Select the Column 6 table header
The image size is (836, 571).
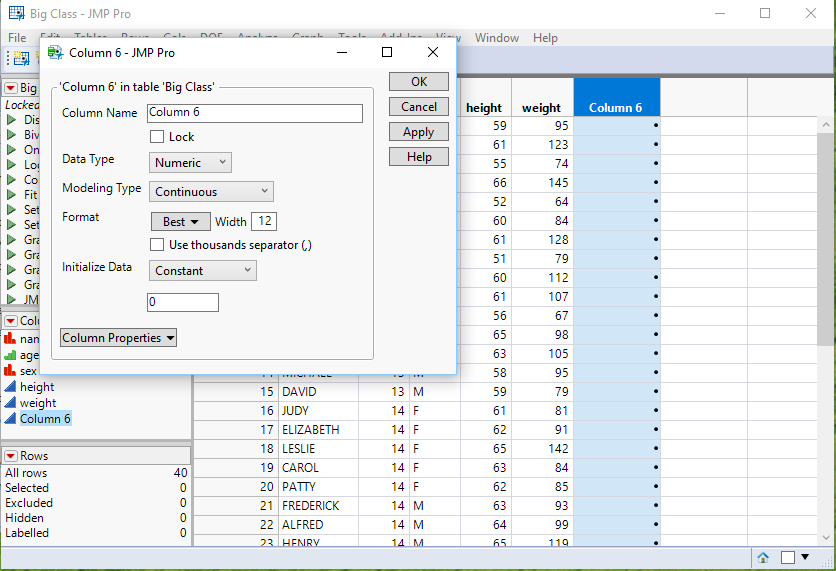point(617,98)
